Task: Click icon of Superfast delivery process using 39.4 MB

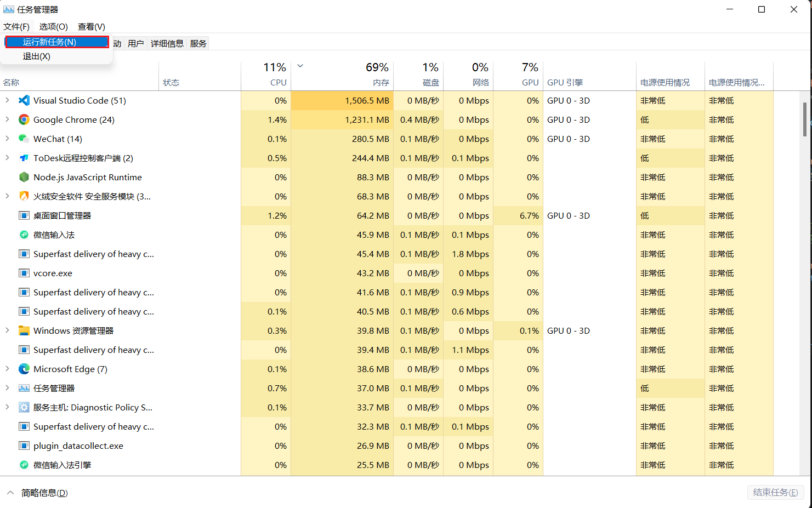Action: (24, 350)
